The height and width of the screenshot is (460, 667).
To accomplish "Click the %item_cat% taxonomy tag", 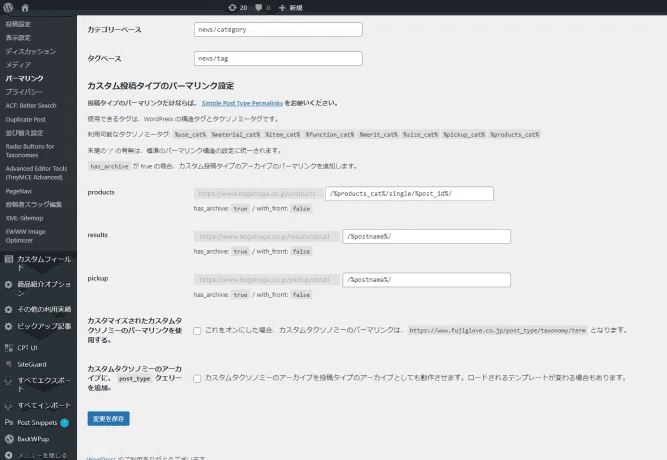I will click(282, 134).
